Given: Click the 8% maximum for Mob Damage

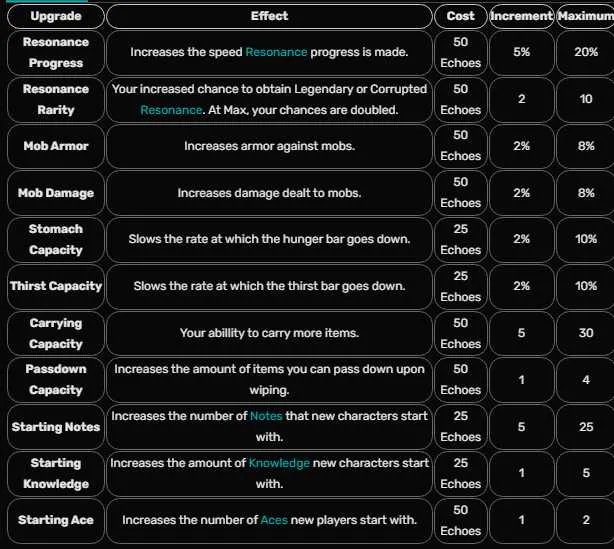Looking at the screenshot, I should pos(585,193).
